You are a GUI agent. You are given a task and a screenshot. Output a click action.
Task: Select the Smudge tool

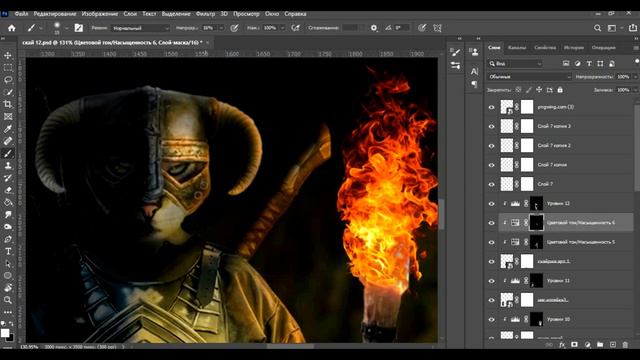(8, 215)
